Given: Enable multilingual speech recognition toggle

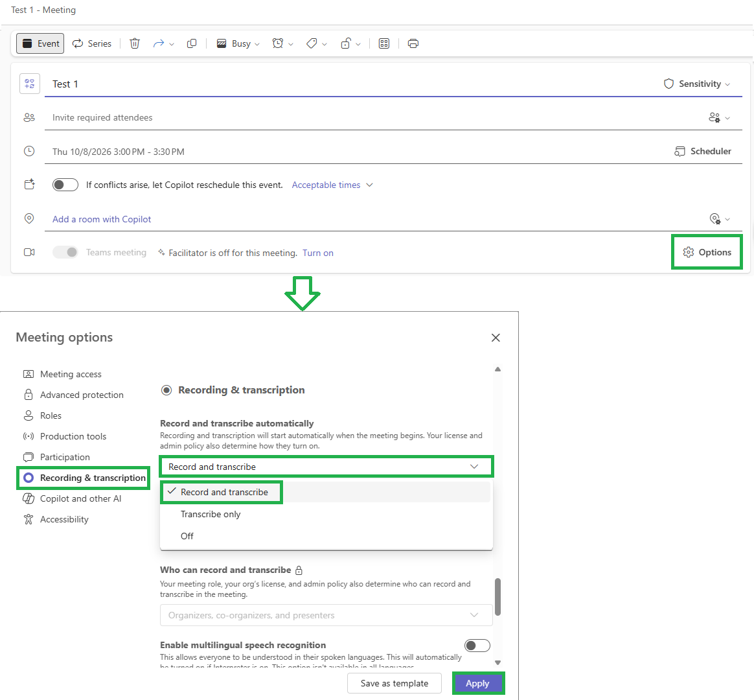Looking at the screenshot, I should (x=477, y=645).
